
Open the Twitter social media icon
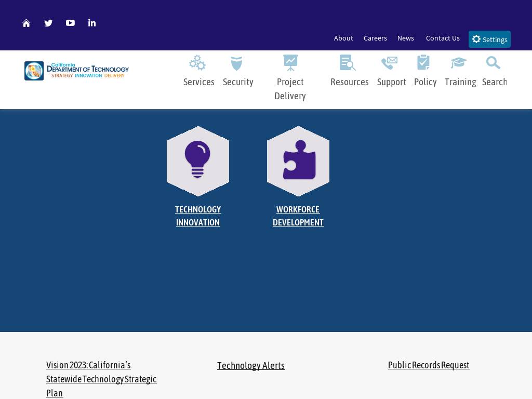pyautogui.click(x=48, y=23)
